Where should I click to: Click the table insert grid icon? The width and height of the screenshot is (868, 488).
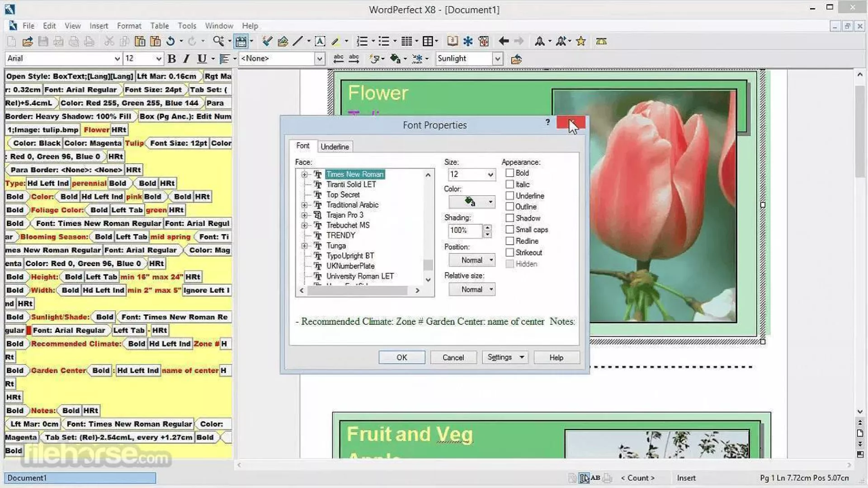coord(428,42)
